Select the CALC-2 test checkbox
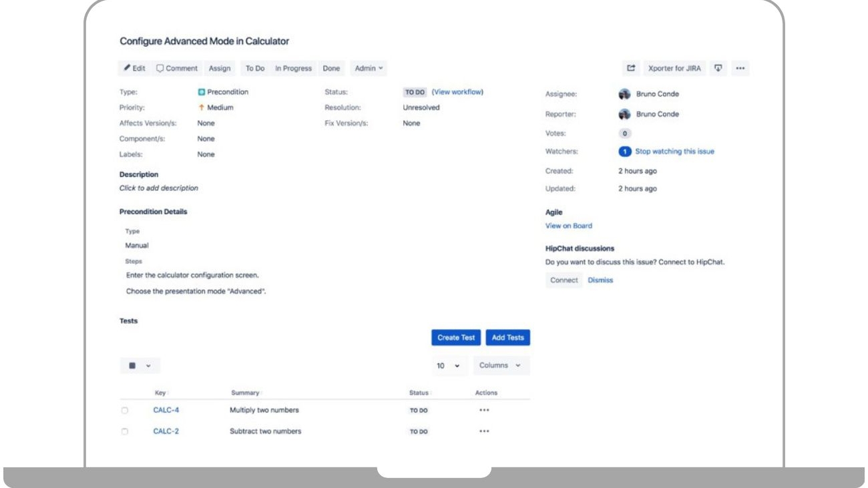The image size is (868, 488). [125, 432]
